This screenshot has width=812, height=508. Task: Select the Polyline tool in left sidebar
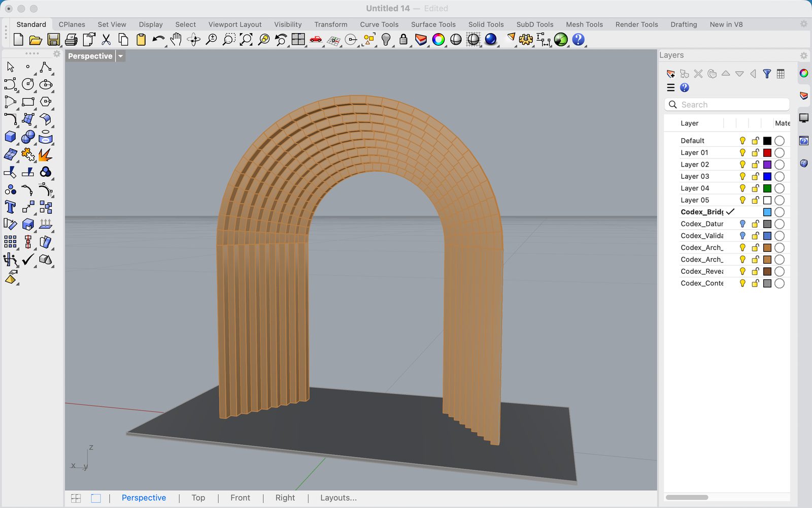click(45, 67)
